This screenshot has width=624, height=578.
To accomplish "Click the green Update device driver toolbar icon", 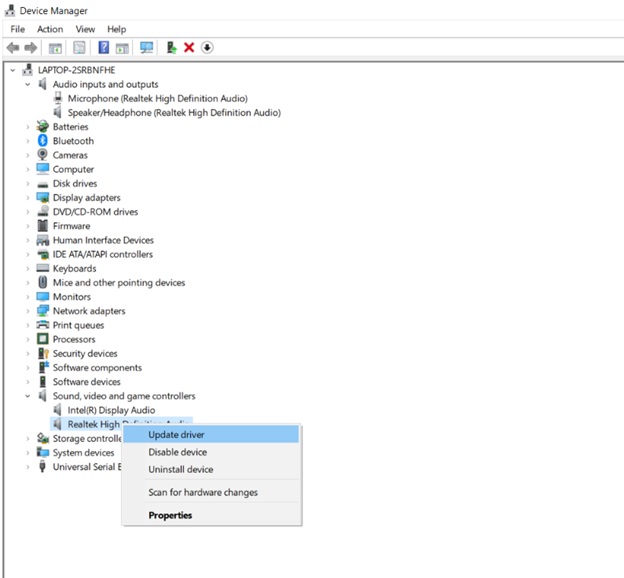I will point(171,47).
